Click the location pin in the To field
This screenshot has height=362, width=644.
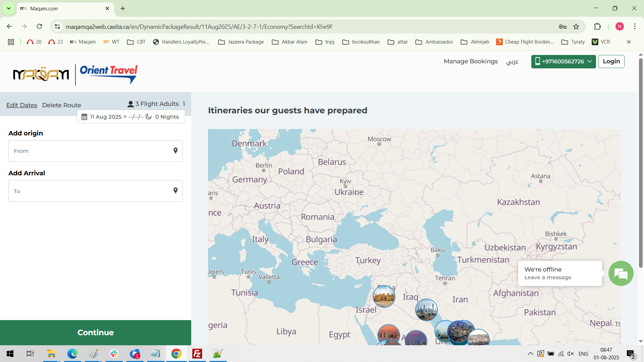pos(175,191)
